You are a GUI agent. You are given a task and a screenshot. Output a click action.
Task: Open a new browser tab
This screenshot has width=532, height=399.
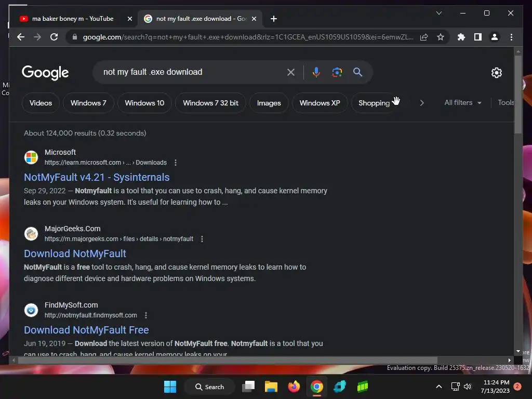tap(274, 19)
